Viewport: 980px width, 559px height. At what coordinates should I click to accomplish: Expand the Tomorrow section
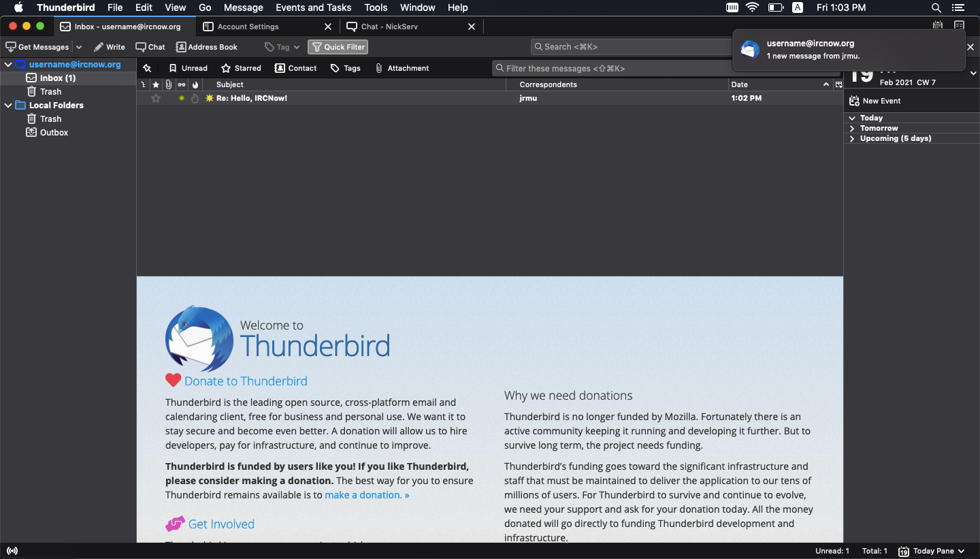852,128
